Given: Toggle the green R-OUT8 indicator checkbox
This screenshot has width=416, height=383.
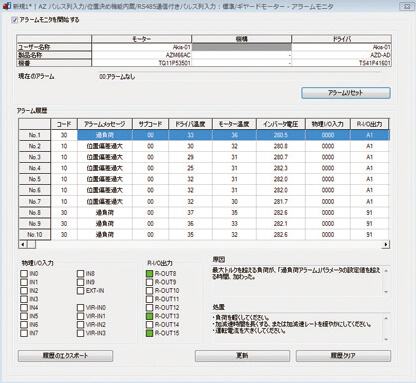Looking at the screenshot, I should pyautogui.click(x=149, y=274).
